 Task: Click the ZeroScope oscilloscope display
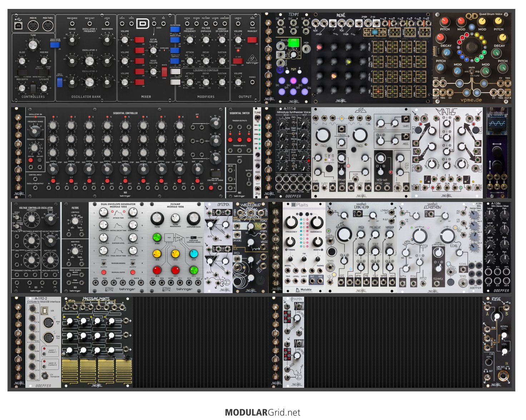tap(497, 123)
